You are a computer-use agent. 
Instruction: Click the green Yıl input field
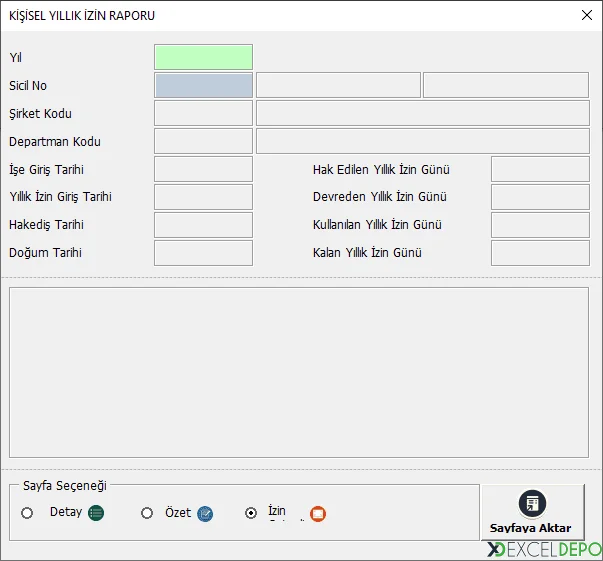[x=203, y=57]
